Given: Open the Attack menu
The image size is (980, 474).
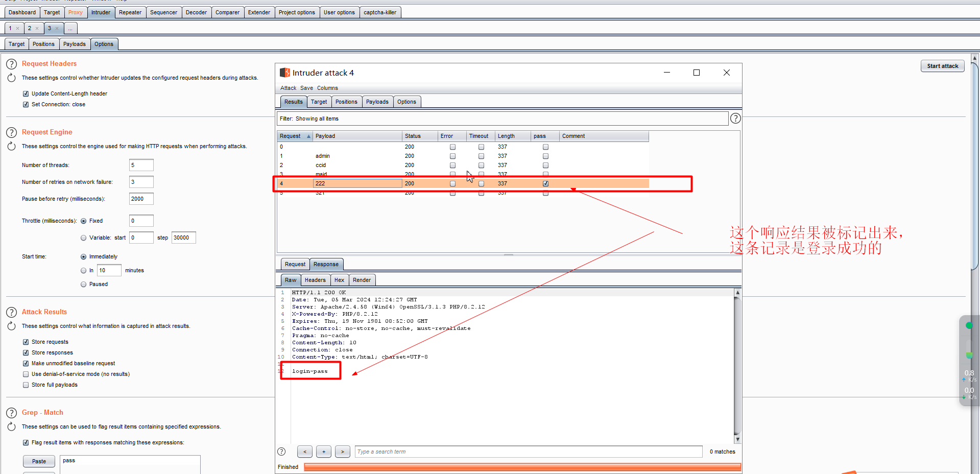Looking at the screenshot, I should [288, 88].
